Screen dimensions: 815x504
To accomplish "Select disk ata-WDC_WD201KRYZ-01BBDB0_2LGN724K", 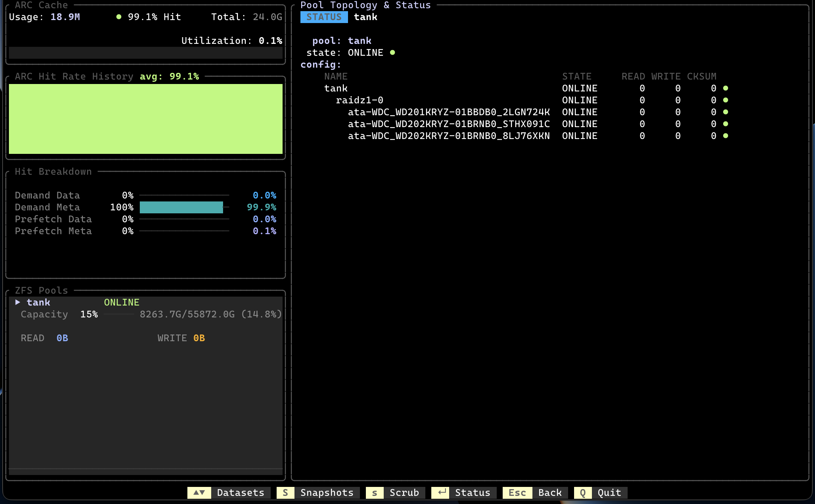I will (449, 112).
